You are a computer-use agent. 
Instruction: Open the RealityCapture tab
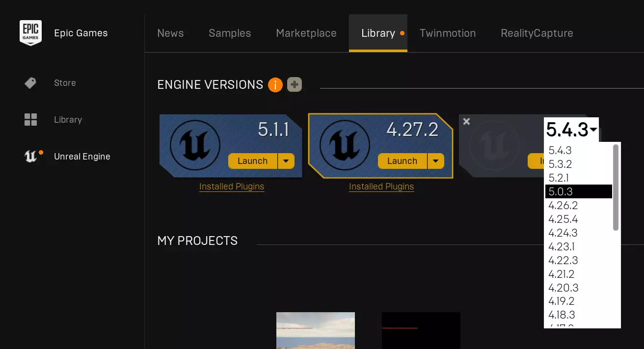click(537, 33)
